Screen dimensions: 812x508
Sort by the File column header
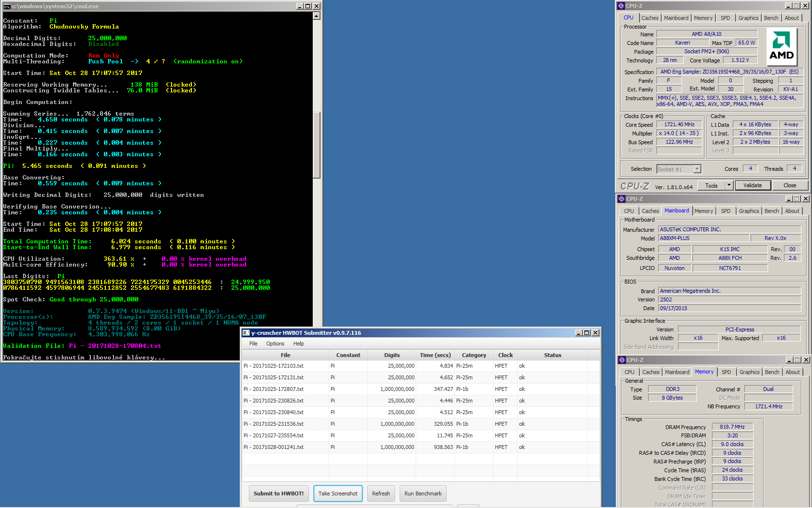pyautogui.click(x=286, y=355)
